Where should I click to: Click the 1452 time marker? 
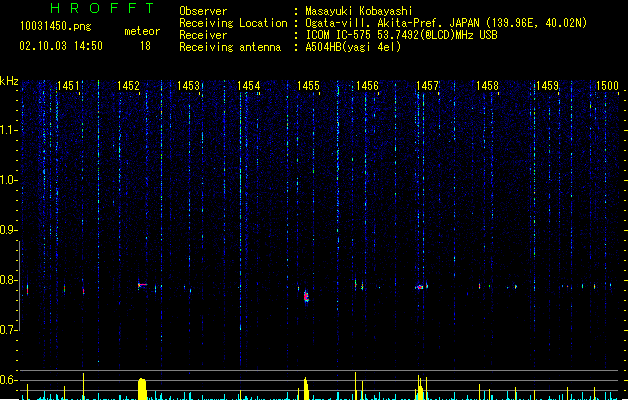pos(128,86)
